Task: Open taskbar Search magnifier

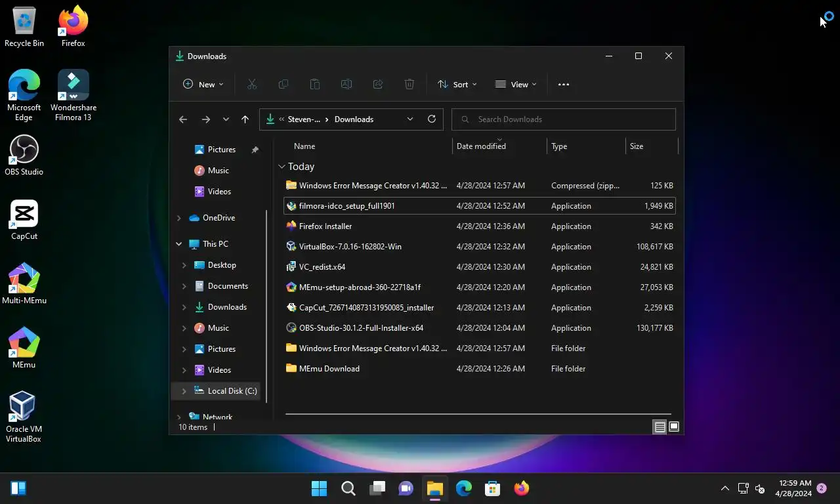Action: pyautogui.click(x=348, y=488)
